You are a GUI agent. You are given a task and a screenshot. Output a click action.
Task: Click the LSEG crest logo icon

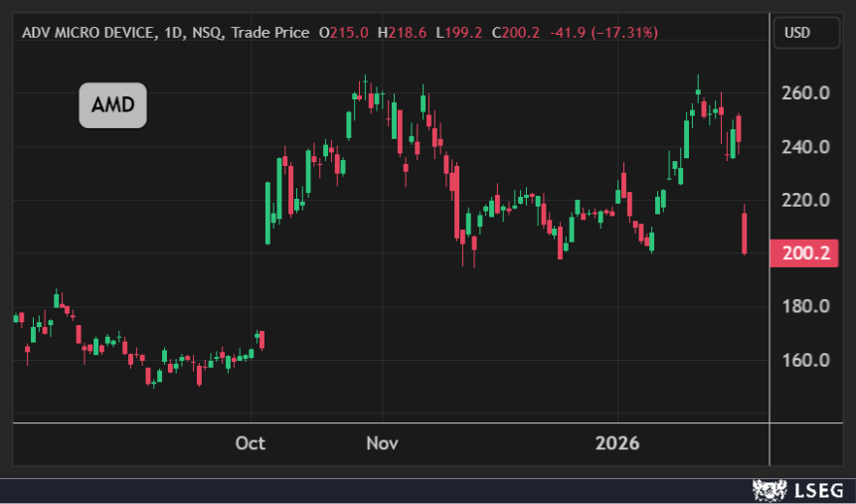tap(770, 490)
